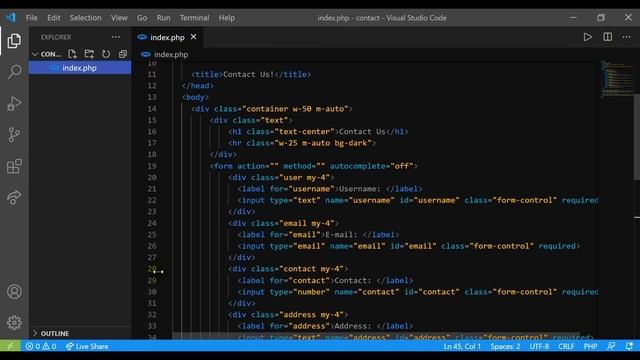Image resolution: width=640 pixels, height=360 pixels.
Task: Change PHP language mode
Action: [590, 346]
